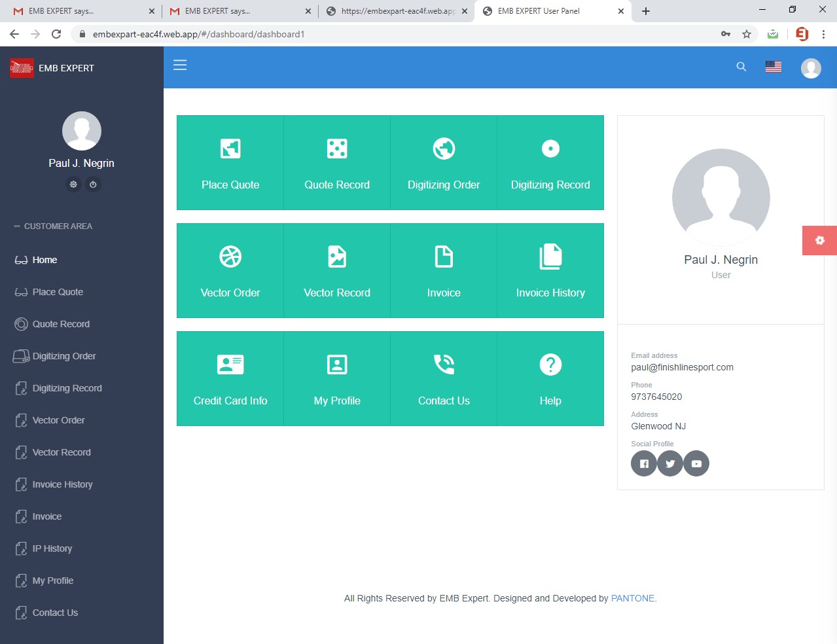Screen dimensions: 837x644
Task: Click the gear icon under sidebar name
Action: (73, 185)
